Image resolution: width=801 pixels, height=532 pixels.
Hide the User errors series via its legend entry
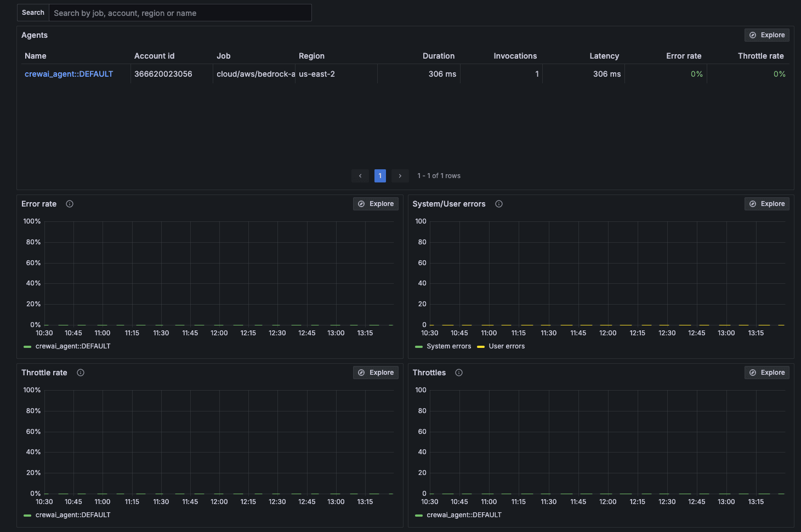tap(505, 346)
